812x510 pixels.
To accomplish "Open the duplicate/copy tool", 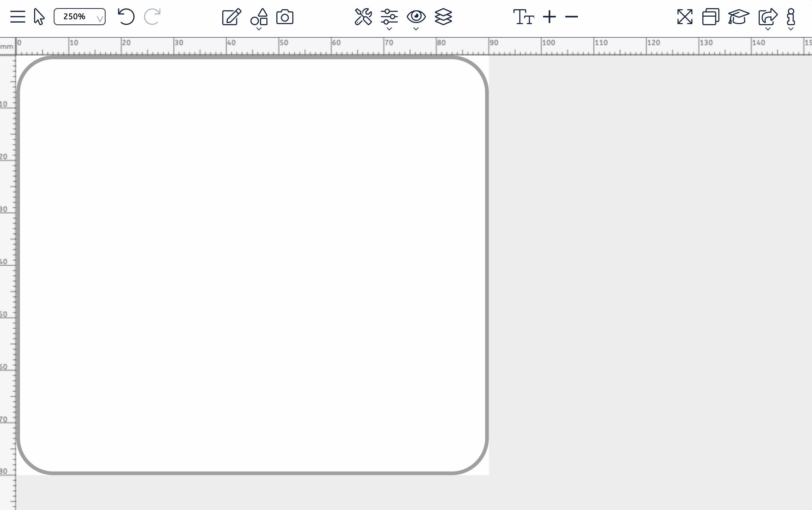I will coord(711,17).
